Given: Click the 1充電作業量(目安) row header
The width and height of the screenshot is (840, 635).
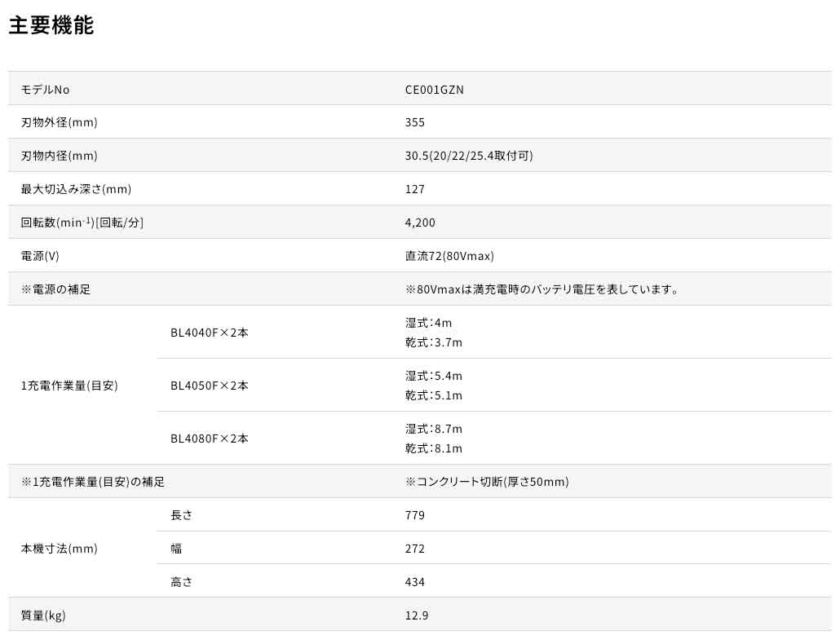Looking at the screenshot, I should [69, 386].
